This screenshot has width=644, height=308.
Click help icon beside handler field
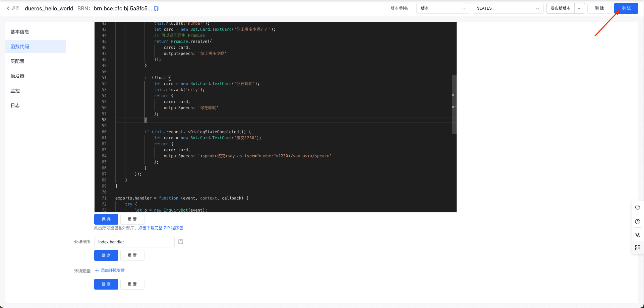(181, 242)
